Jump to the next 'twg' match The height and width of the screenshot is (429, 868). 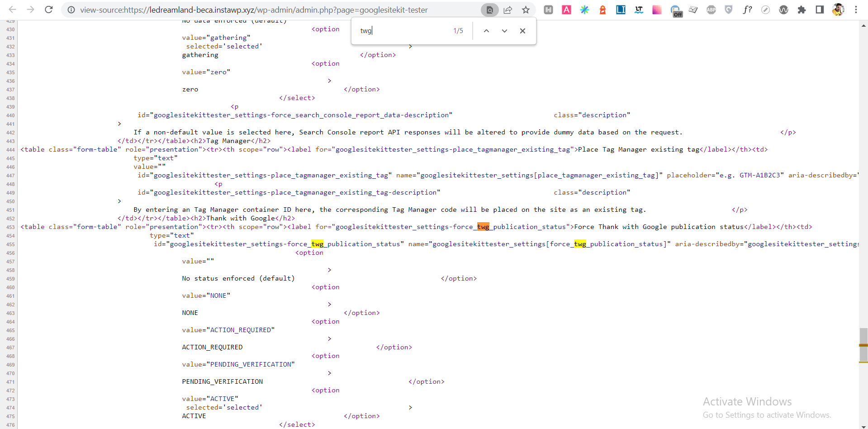point(504,31)
